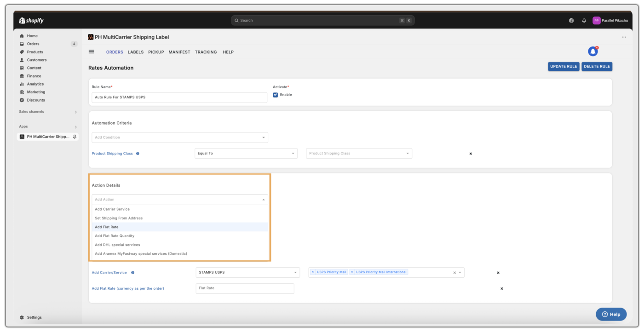Open the Home sidebar icon
The width and height of the screenshot is (644, 332).
click(x=22, y=36)
